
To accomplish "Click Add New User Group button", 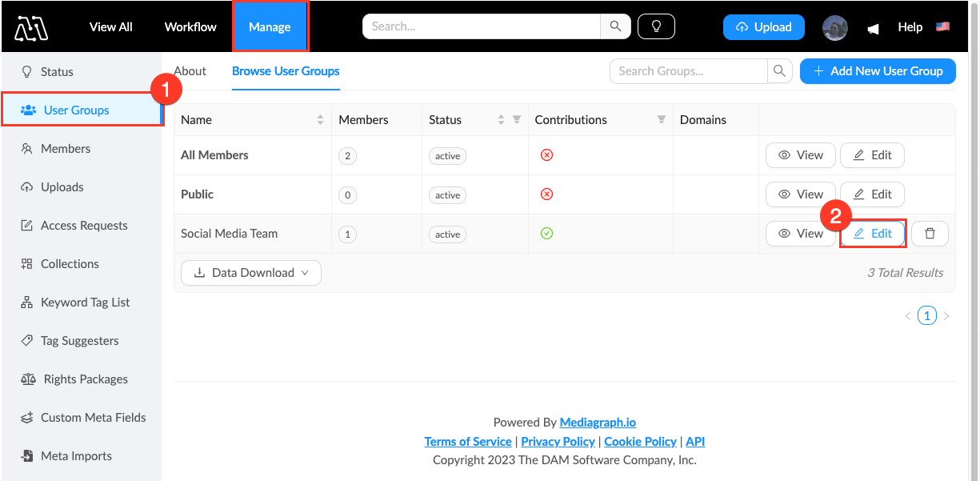I will [x=878, y=71].
